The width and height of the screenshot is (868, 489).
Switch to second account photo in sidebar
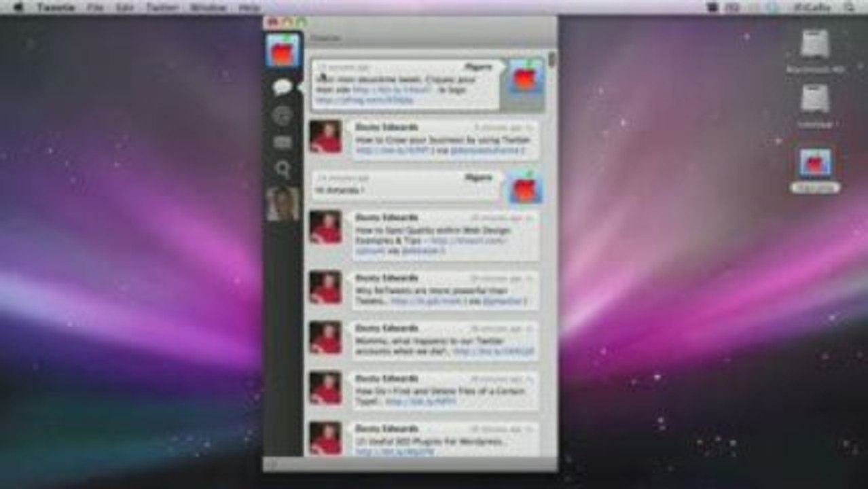coord(283,204)
